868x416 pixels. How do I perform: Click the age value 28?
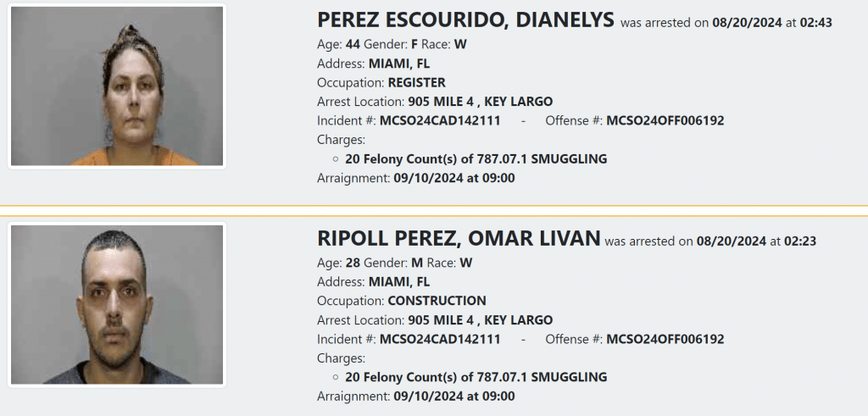[352, 263]
